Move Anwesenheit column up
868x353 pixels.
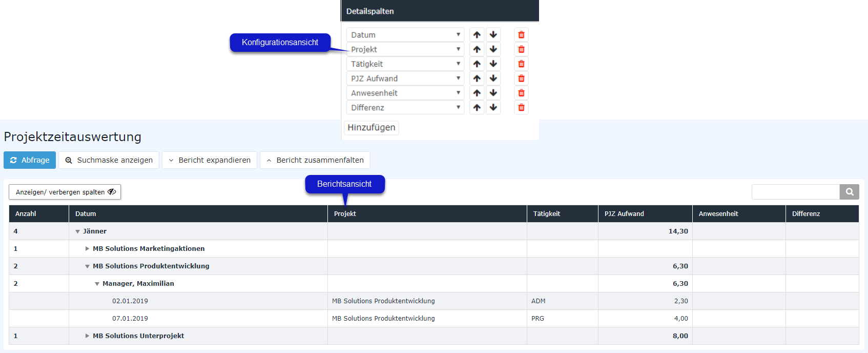(477, 93)
